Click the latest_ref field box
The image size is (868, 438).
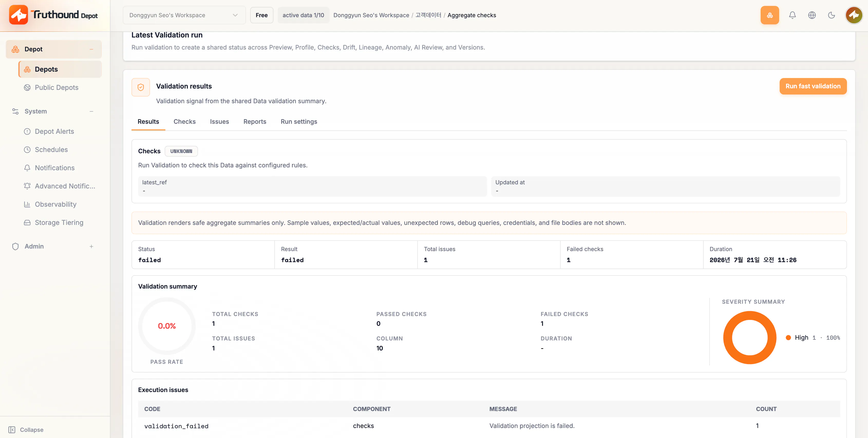click(312, 186)
